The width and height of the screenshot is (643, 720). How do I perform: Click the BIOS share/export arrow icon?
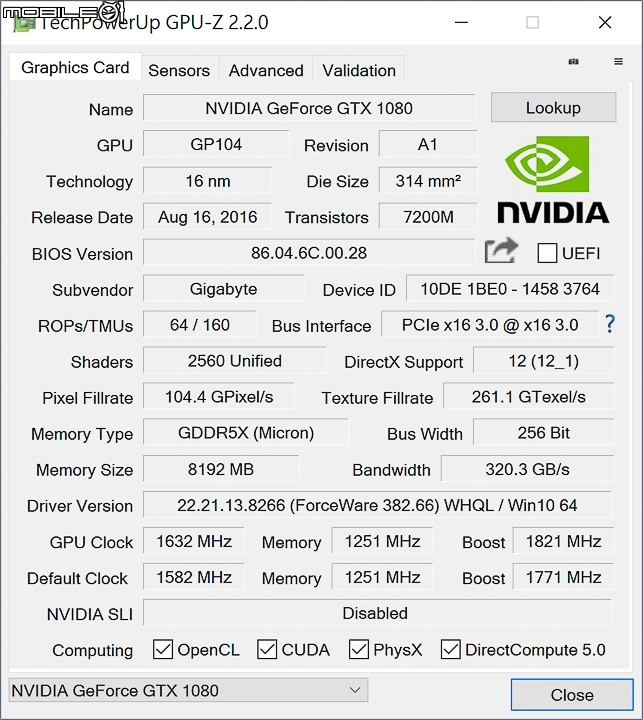pyautogui.click(x=502, y=251)
